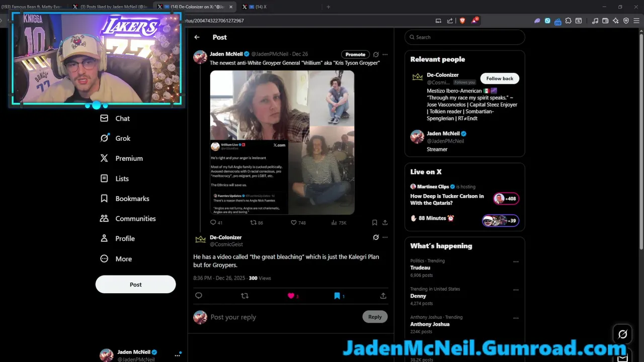The image size is (644, 362).
Task: Click the floating Grok button
Action: pos(622,334)
